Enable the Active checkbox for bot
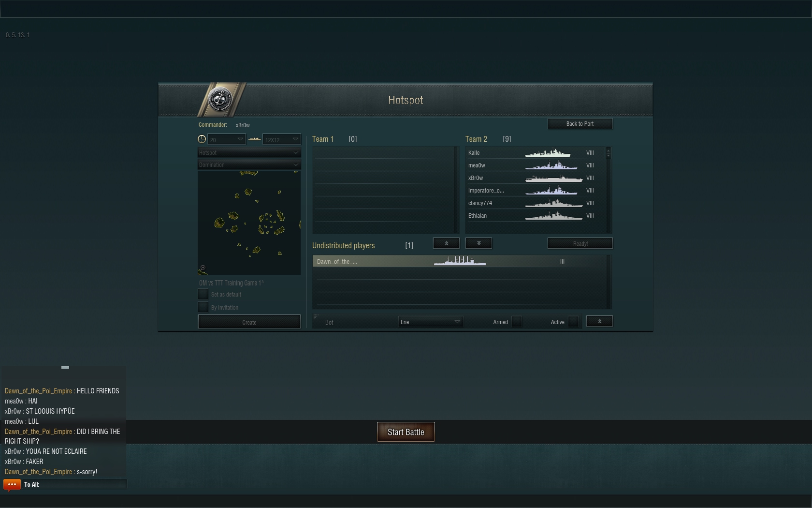The width and height of the screenshot is (812, 508). (x=573, y=322)
